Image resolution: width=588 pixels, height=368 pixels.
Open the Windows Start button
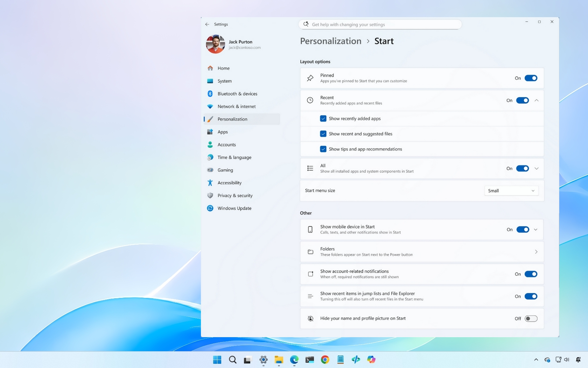pos(217,360)
